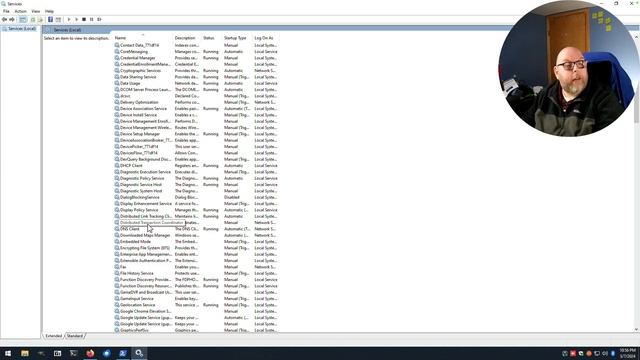Go back using the toolbar Back arrow
This screenshot has height=360, width=640.
point(4,19)
